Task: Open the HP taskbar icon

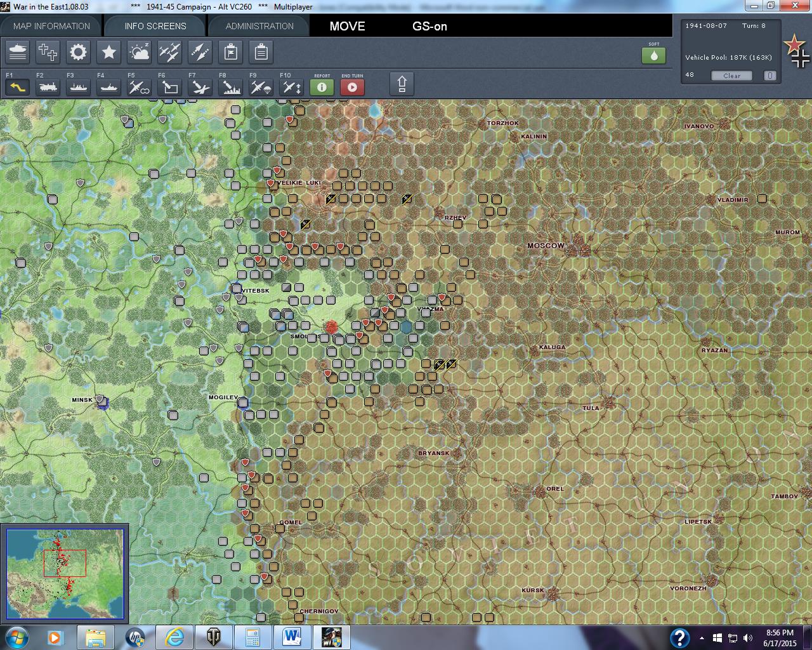Action: coord(135,637)
